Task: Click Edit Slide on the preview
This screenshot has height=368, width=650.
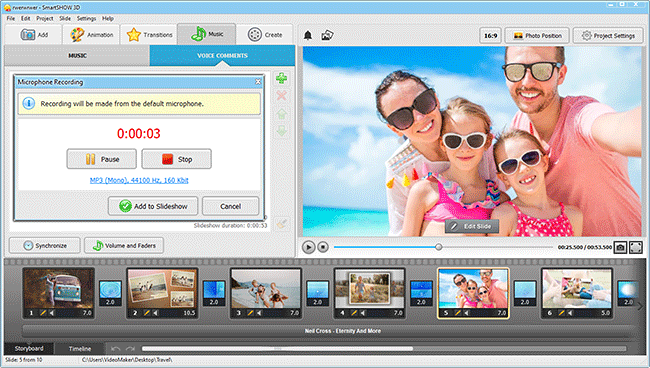Action: point(471,226)
